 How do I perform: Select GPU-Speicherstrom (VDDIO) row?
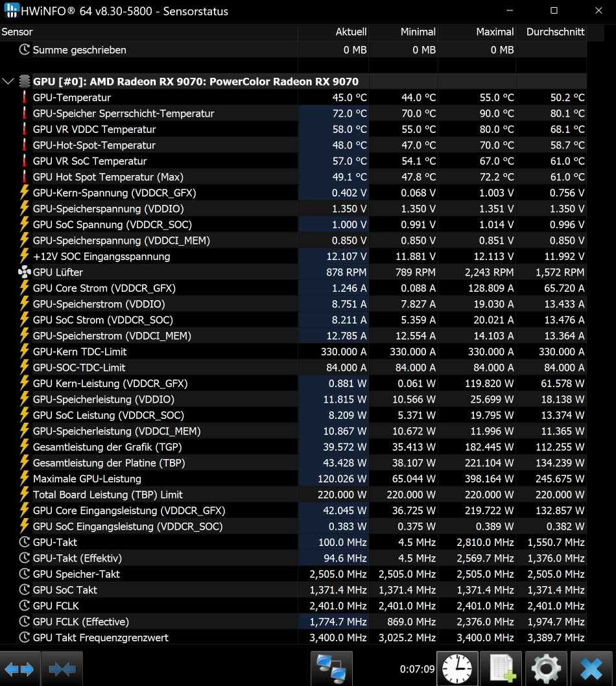[x=293, y=303]
